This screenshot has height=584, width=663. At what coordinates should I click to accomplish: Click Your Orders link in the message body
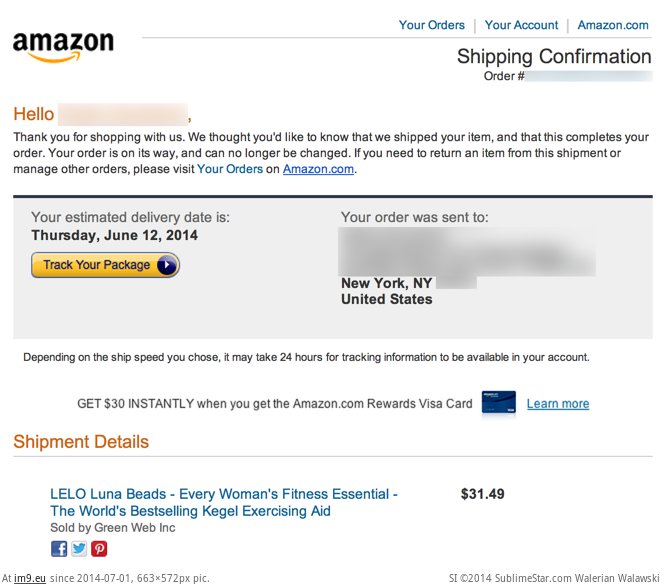[x=230, y=169]
